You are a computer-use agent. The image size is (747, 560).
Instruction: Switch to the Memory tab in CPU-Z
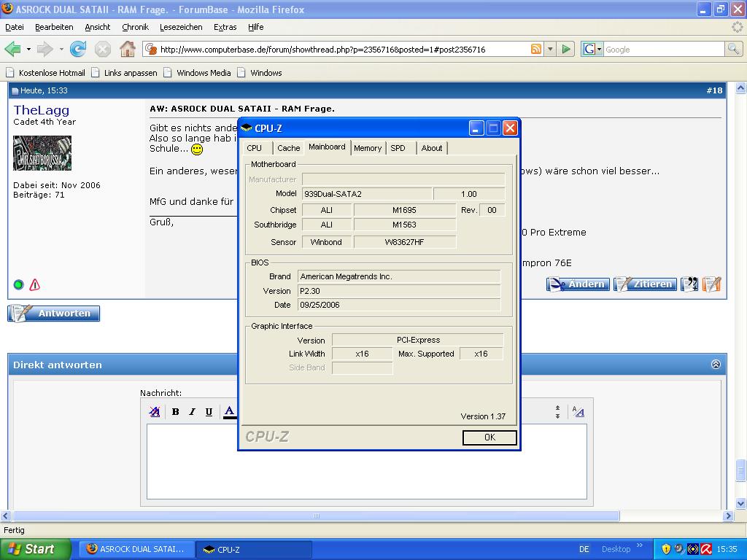point(368,148)
